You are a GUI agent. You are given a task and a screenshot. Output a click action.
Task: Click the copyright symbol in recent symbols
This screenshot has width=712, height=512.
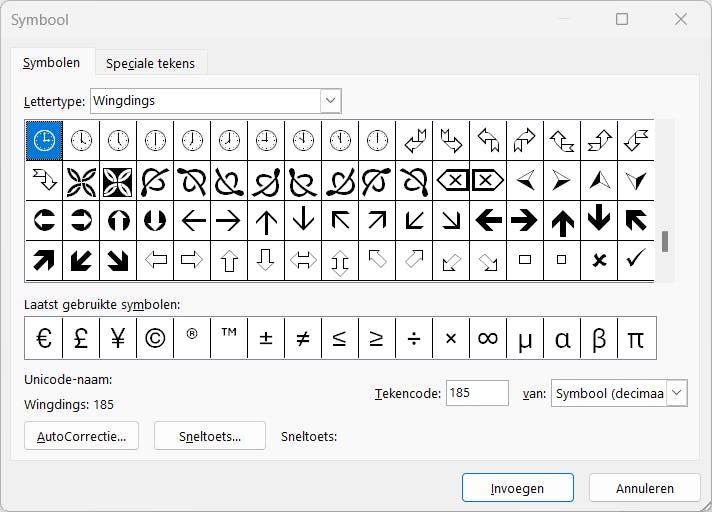[155, 339]
